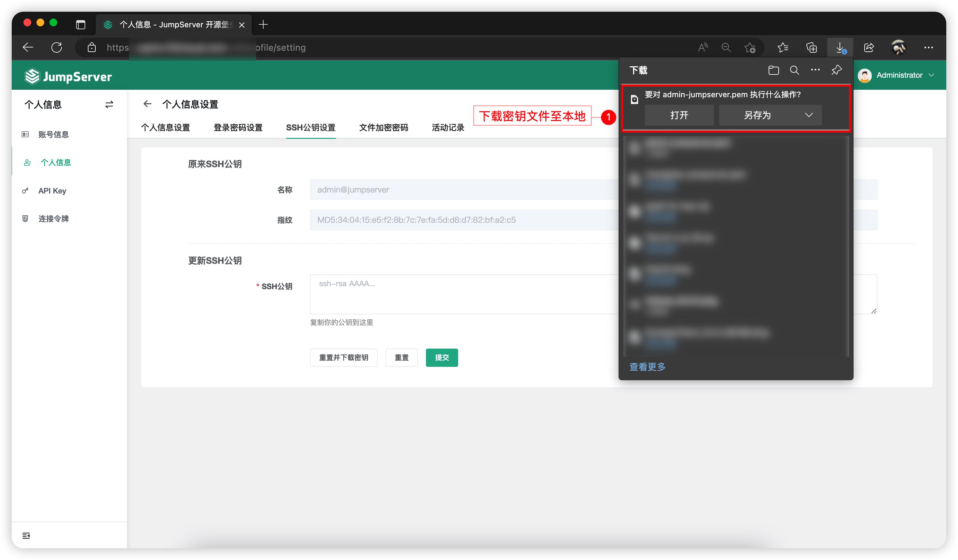958x560 pixels.
Task: Expand browser settings via ellipsis menu
Action: pyautogui.click(x=929, y=47)
